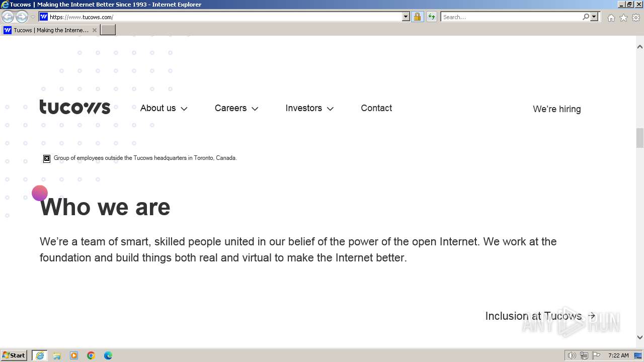Click the volume speaker tray icon
This screenshot has height=362, width=644.
tap(572, 355)
